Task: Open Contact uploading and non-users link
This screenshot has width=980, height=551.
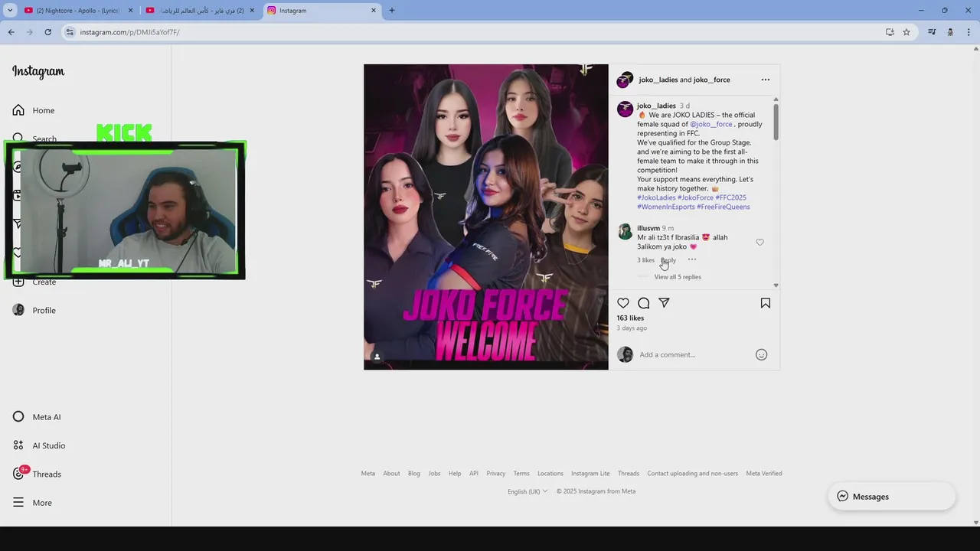Action: (693, 473)
